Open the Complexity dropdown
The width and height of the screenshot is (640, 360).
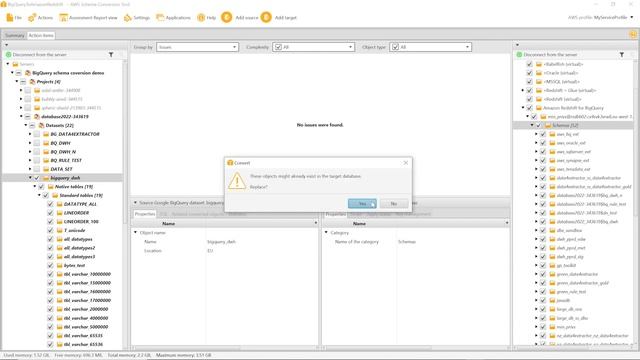click(313, 47)
